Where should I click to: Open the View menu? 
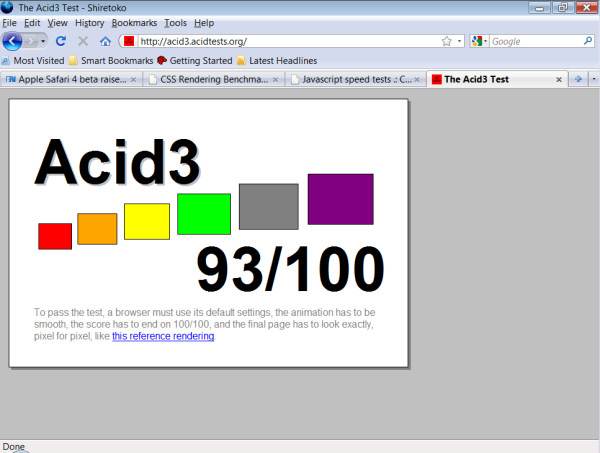(x=57, y=23)
